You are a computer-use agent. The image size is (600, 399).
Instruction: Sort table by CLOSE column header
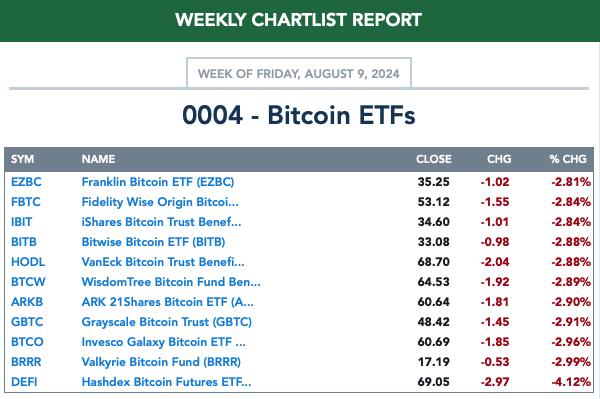click(434, 159)
